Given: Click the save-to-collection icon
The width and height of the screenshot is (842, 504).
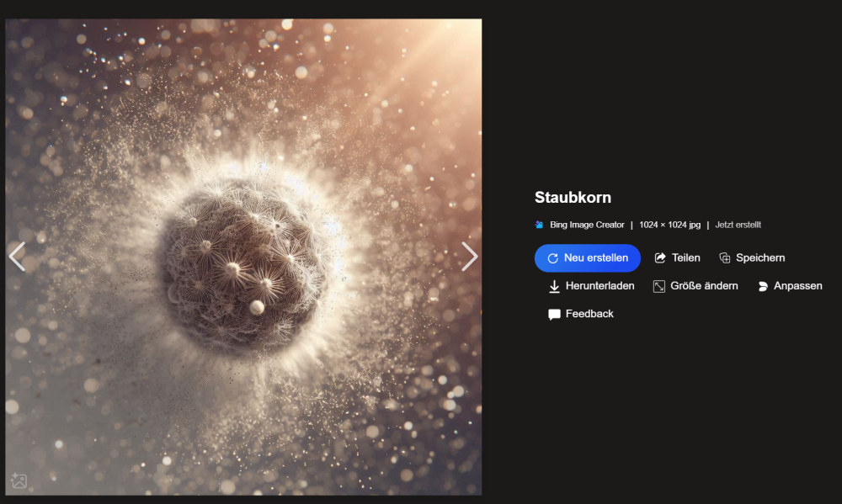Looking at the screenshot, I should pyautogui.click(x=724, y=258).
